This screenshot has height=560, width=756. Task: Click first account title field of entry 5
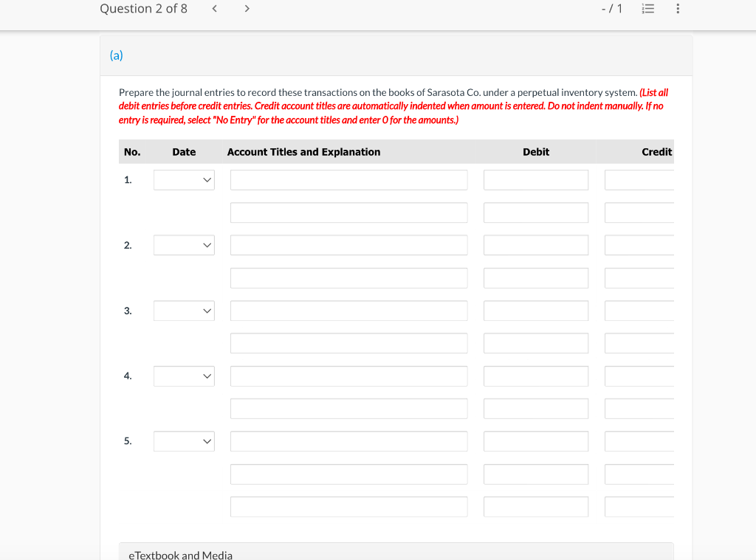pos(349,441)
